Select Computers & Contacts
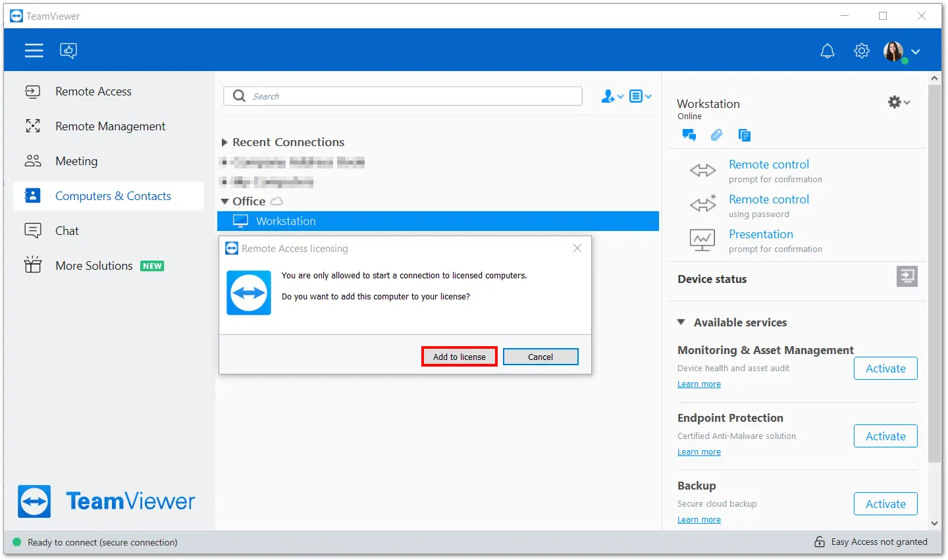This screenshot has height=560, width=948. 109,196
